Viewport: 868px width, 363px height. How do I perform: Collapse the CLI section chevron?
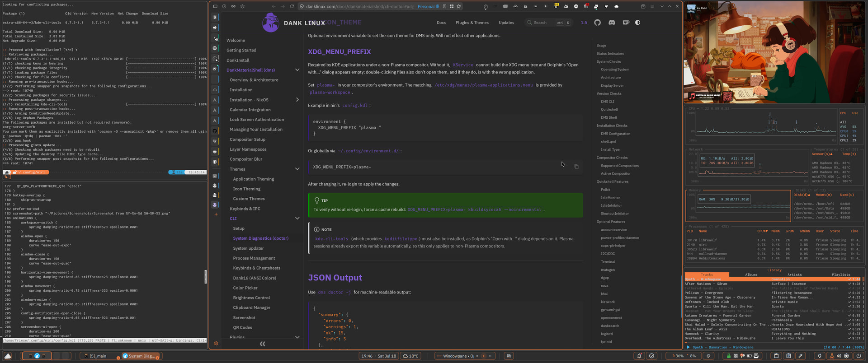(x=297, y=219)
